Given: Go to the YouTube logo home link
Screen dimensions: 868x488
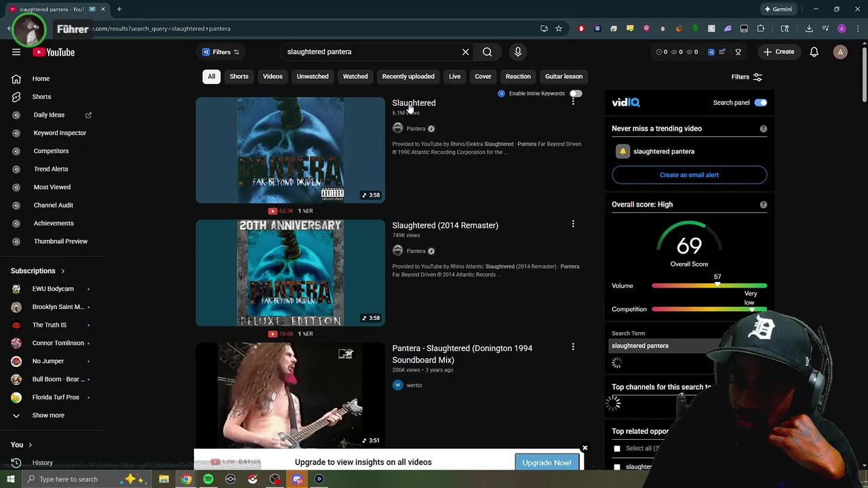Looking at the screenshot, I should coord(54,52).
